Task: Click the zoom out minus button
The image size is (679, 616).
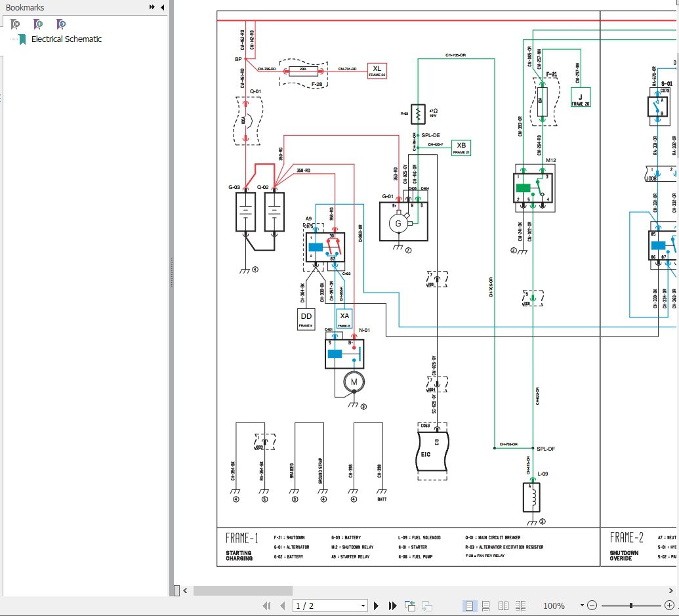Action: (592, 606)
